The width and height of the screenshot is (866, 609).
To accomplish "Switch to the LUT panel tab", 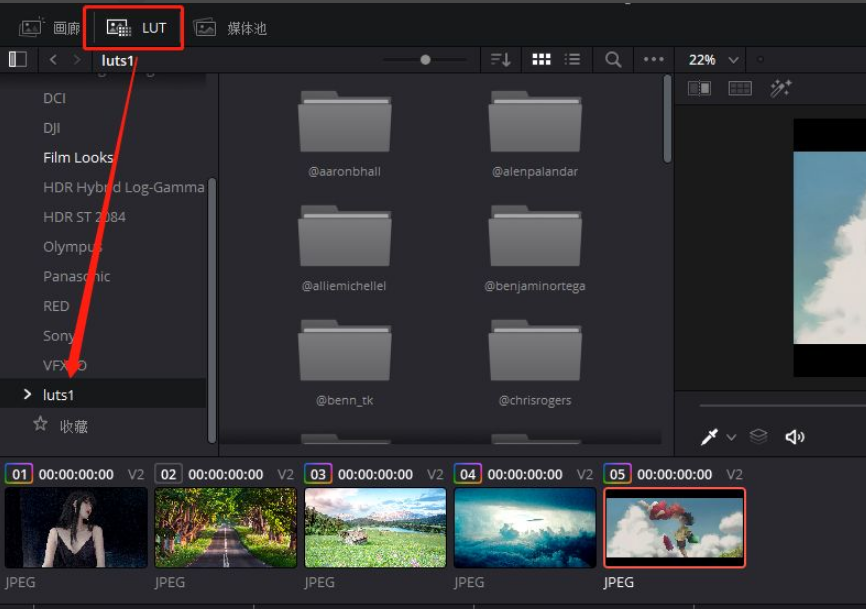I will [136, 28].
